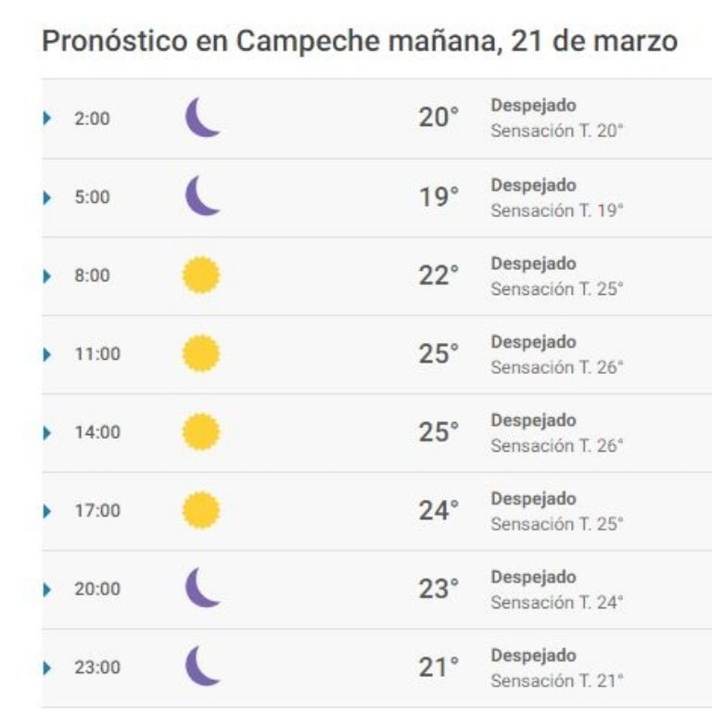Expand the 23:00 forecast row arrow

pyautogui.click(x=47, y=669)
